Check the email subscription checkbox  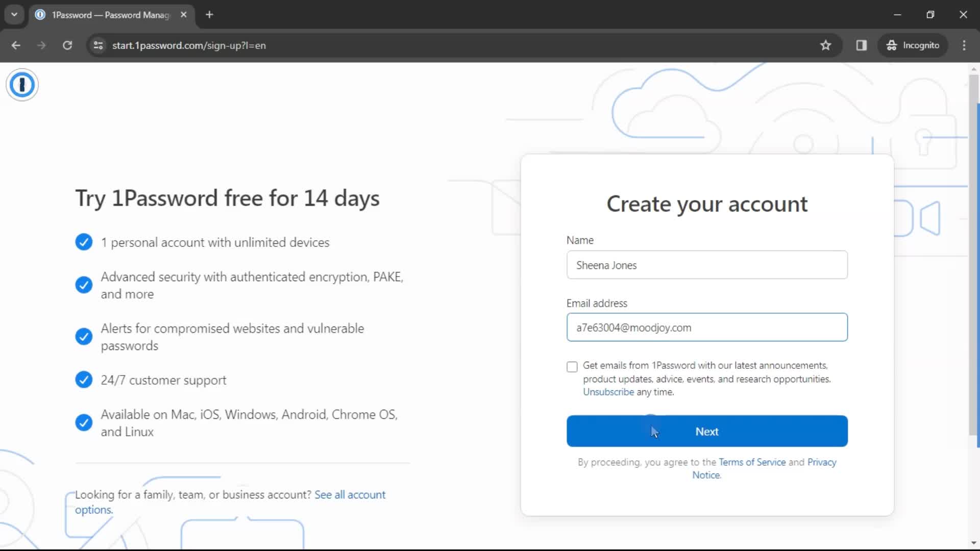pyautogui.click(x=572, y=367)
